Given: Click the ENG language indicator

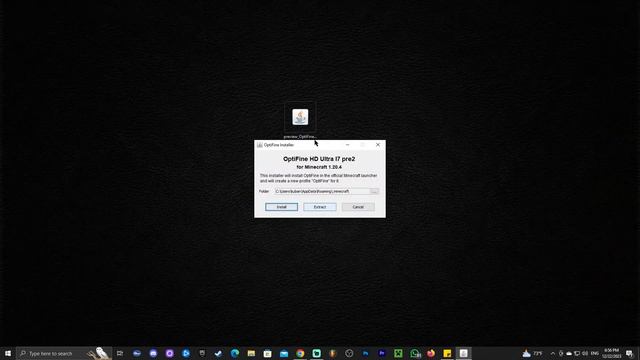Looking at the screenshot, I should [x=595, y=353].
